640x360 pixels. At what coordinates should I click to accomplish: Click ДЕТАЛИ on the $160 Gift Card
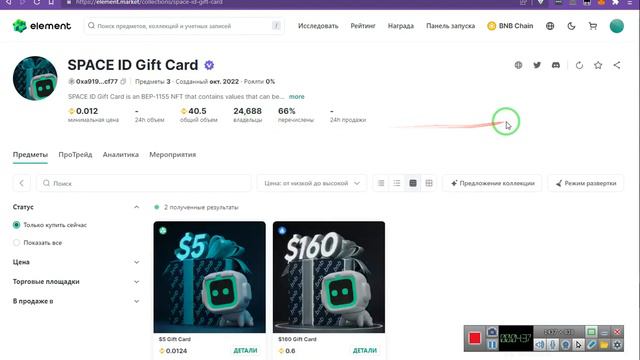[365, 351]
